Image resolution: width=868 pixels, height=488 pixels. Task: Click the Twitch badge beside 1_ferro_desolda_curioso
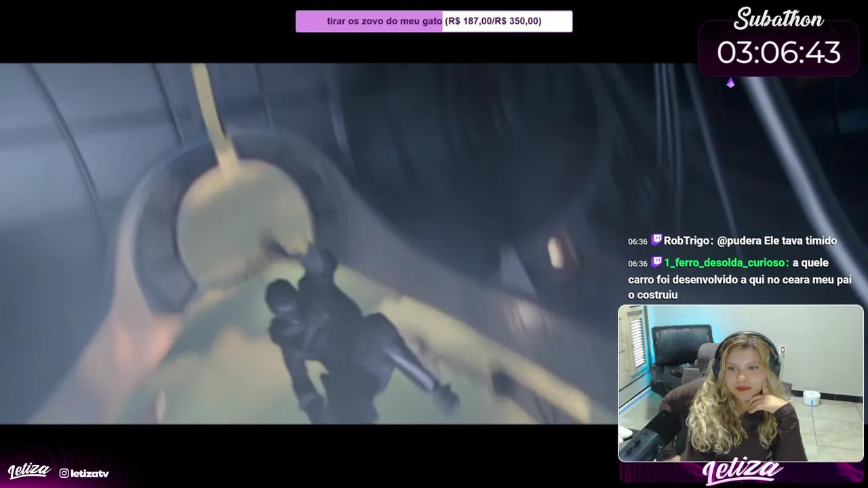point(656,262)
